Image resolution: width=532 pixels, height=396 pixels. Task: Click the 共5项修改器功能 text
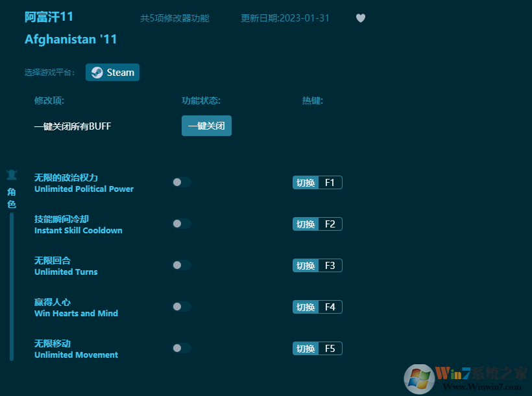[x=175, y=18]
